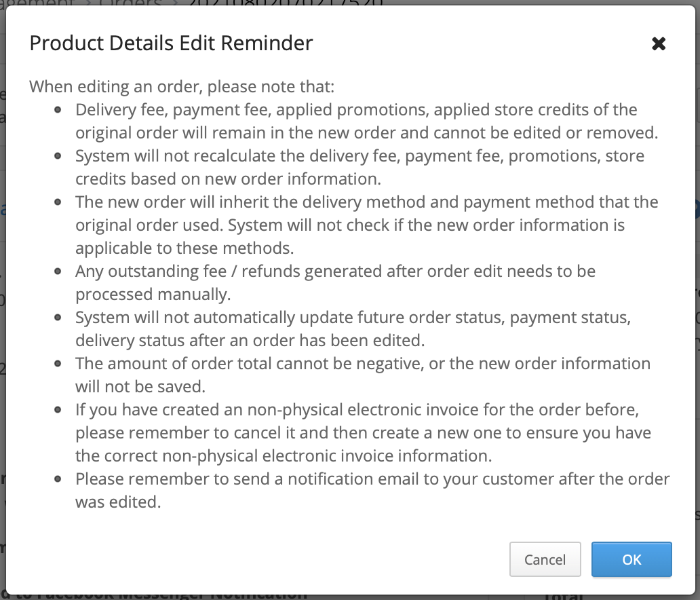Click OK to acknowledge the edit reminder
Viewport: 700px width, 600px height.
(631, 559)
